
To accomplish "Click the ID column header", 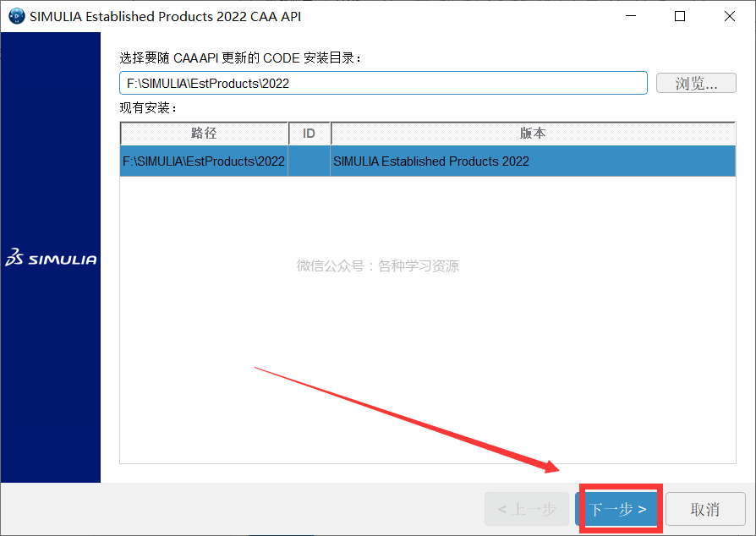I will point(309,133).
